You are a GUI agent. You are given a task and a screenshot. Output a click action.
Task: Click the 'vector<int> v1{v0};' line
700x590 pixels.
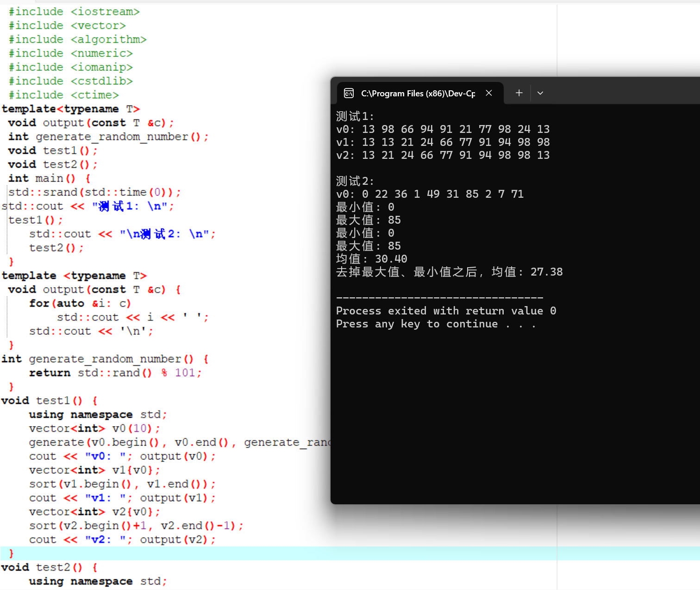(x=94, y=470)
